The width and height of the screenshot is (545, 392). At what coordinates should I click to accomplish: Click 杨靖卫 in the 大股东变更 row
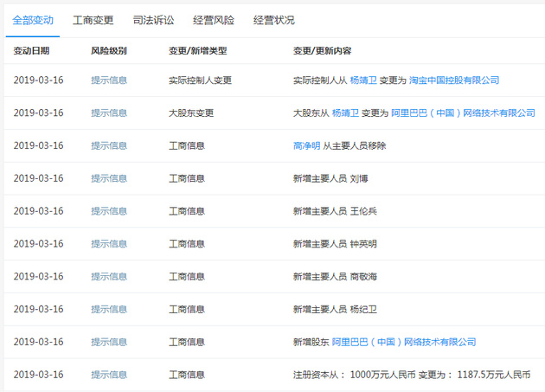pos(349,112)
